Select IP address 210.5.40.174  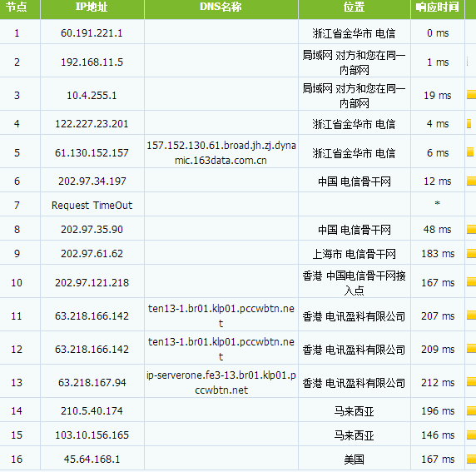[92, 411]
